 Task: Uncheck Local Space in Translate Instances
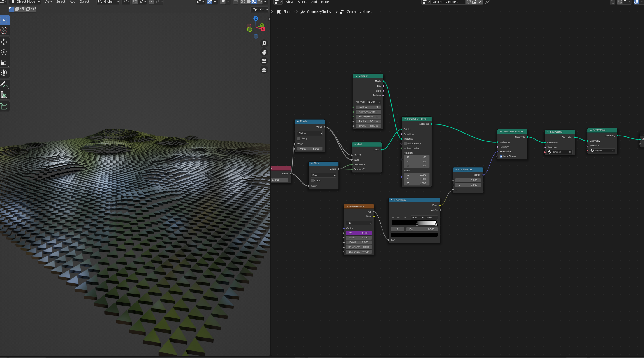501,156
